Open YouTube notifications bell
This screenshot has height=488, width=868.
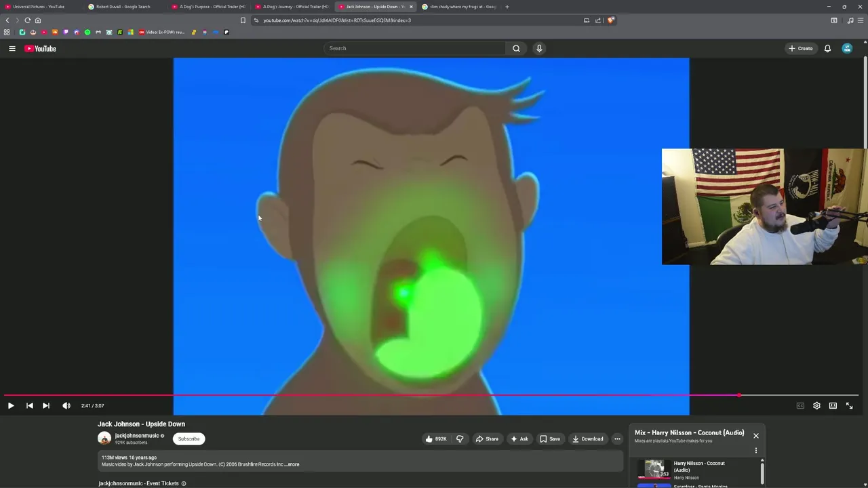[x=827, y=48]
